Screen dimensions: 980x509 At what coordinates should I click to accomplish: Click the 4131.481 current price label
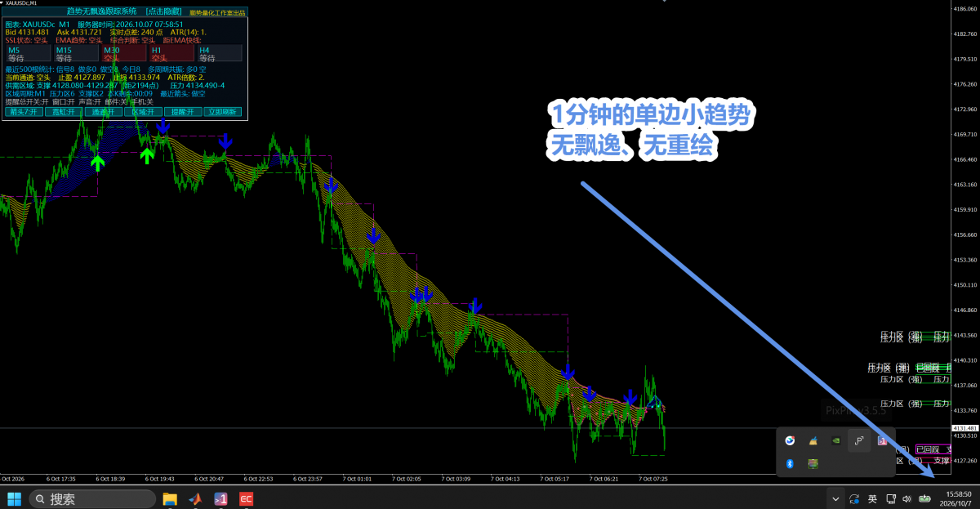[x=965, y=428]
